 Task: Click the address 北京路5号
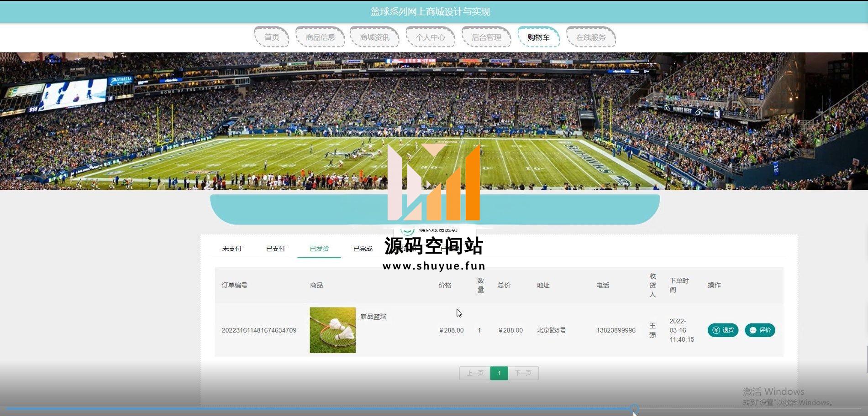pyautogui.click(x=551, y=330)
